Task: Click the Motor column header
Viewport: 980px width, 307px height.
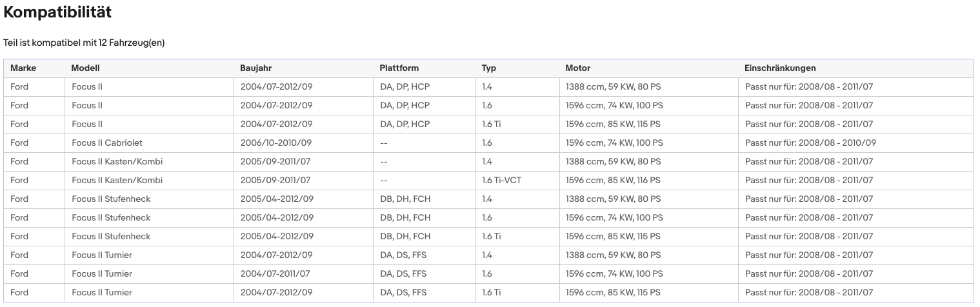Action: coord(577,68)
